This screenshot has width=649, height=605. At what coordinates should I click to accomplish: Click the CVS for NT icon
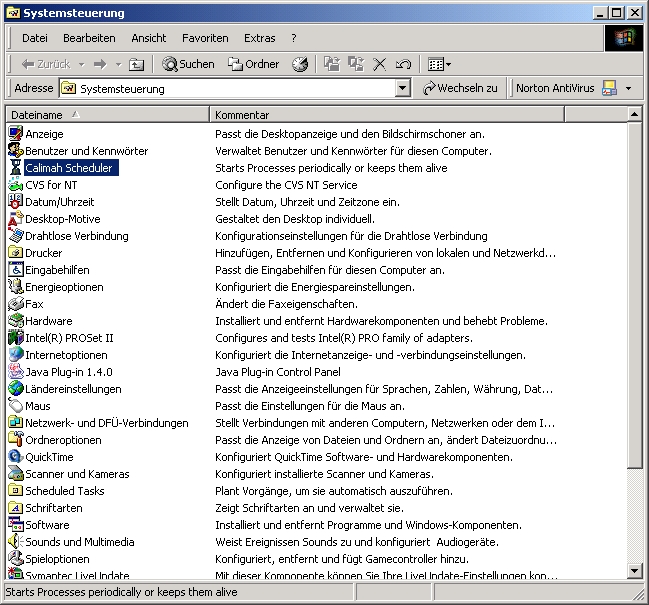tap(16, 184)
